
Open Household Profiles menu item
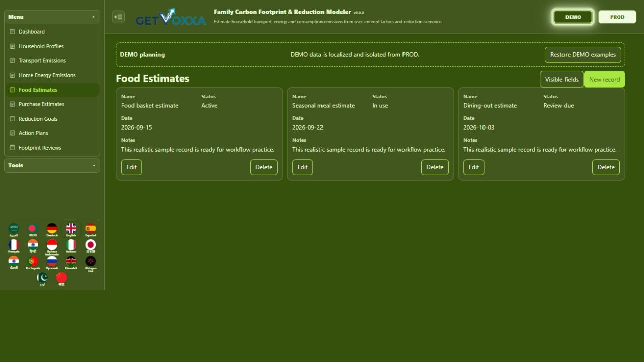click(52, 46)
